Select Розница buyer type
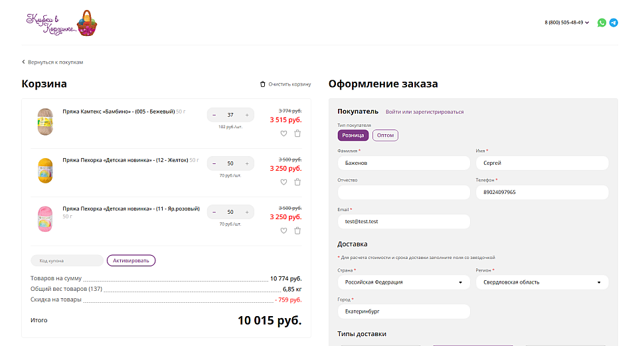 pyautogui.click(x=353, y=135)
